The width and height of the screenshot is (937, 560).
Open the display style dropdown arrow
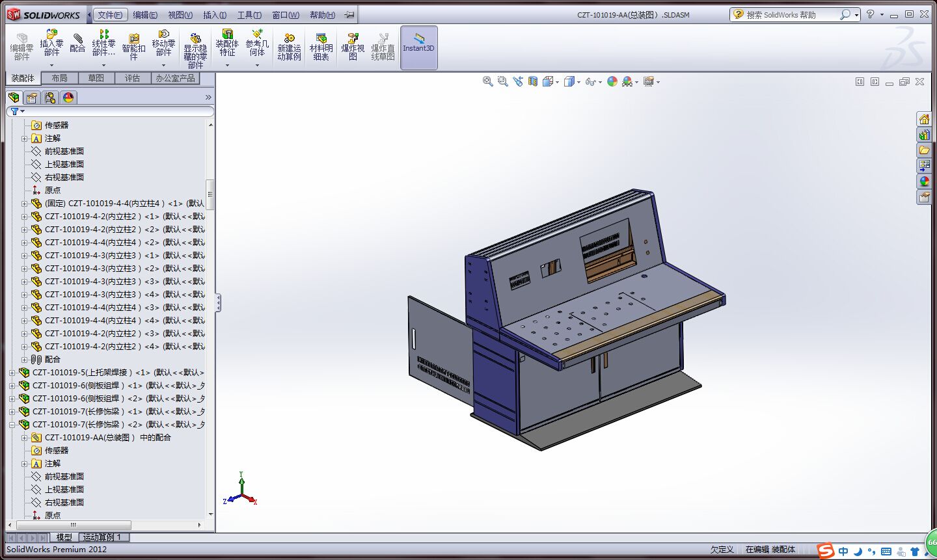point(578,82)
